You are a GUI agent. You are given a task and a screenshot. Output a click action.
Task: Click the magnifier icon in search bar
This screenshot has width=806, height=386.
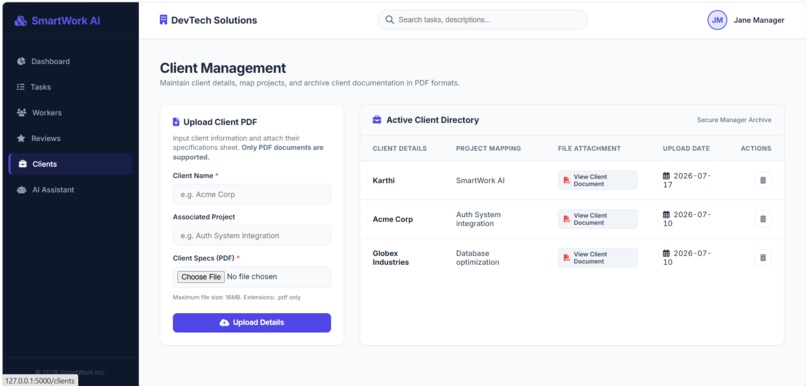click(390, 20)
